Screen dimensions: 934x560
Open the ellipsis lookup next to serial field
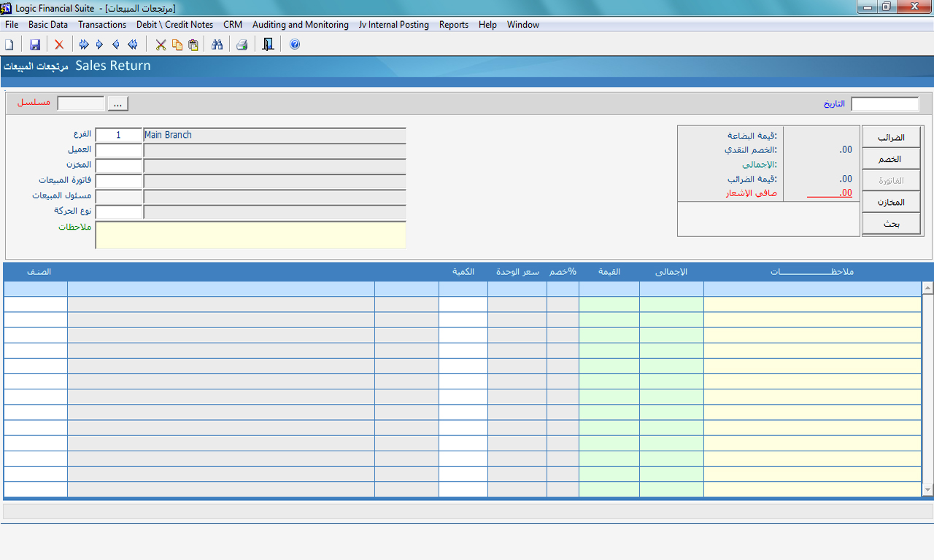117,104
